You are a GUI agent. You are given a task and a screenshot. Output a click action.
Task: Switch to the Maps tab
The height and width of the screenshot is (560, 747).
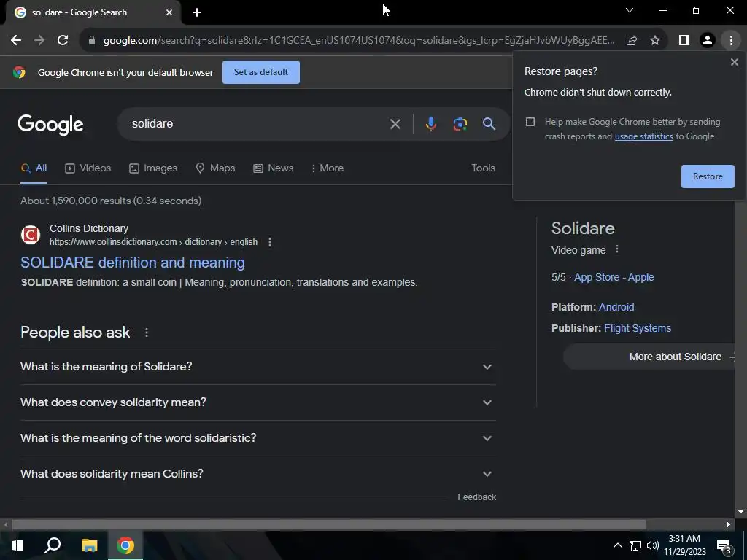tap(215, 168)
